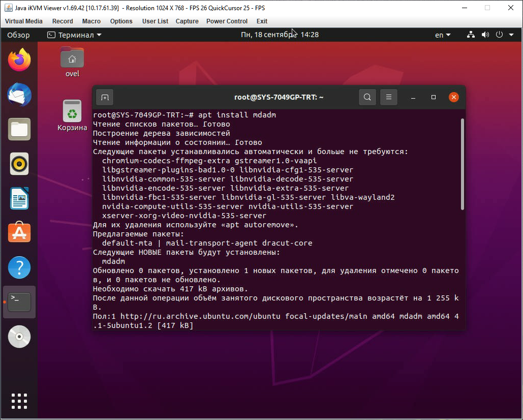Viewport: 523px width, 420px height.
Task: Click the Обзор activities button
Action: pyautogui.click(x=18, y=35)
